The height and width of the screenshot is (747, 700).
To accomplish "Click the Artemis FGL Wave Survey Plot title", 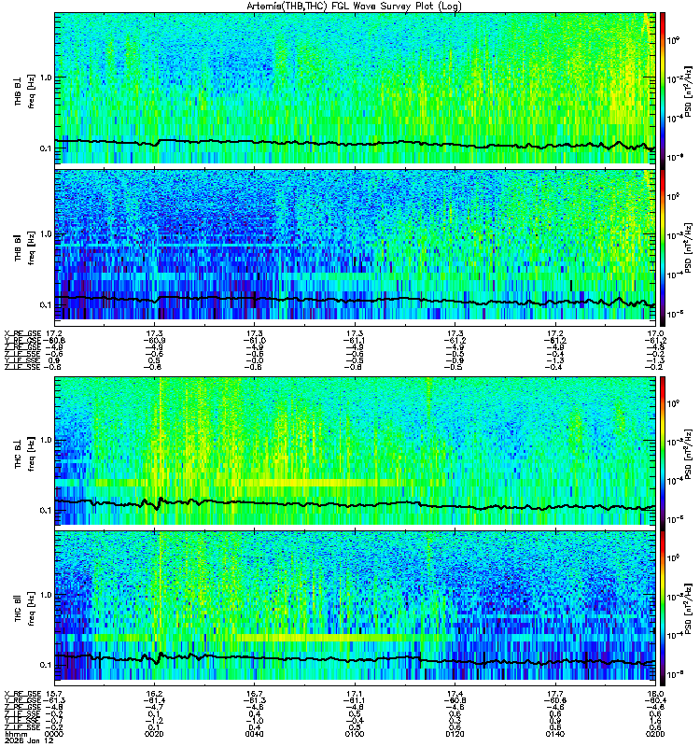I will pyautogui.click(x=354, y=7).
